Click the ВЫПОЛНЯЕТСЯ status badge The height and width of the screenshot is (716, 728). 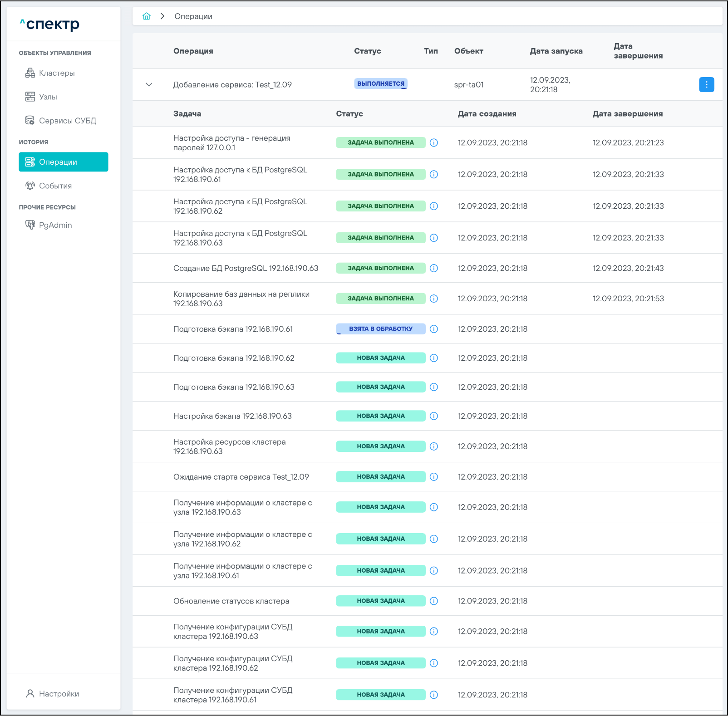pyautogui.click(x=380, y=83)
